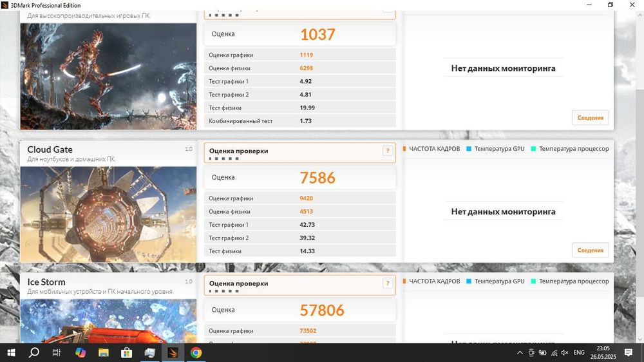Click subtitle Для ноутбуков и домашних ПК

(71, 159)
